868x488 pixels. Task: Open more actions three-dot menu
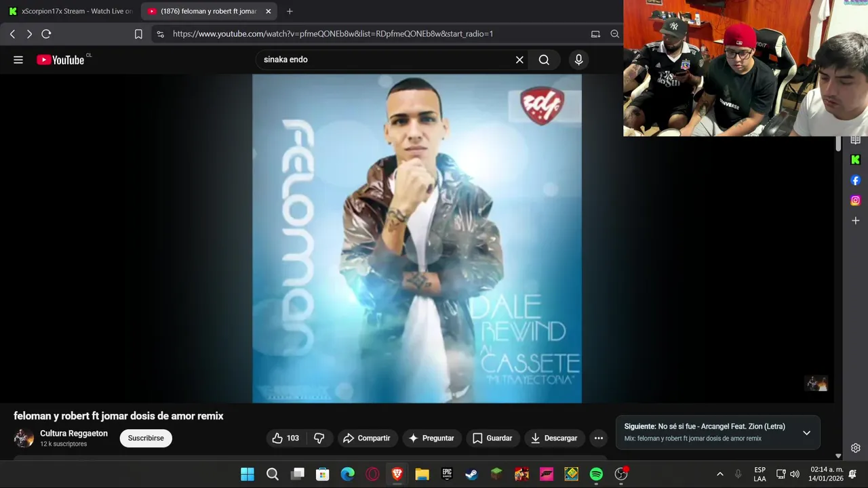point(598,439)
